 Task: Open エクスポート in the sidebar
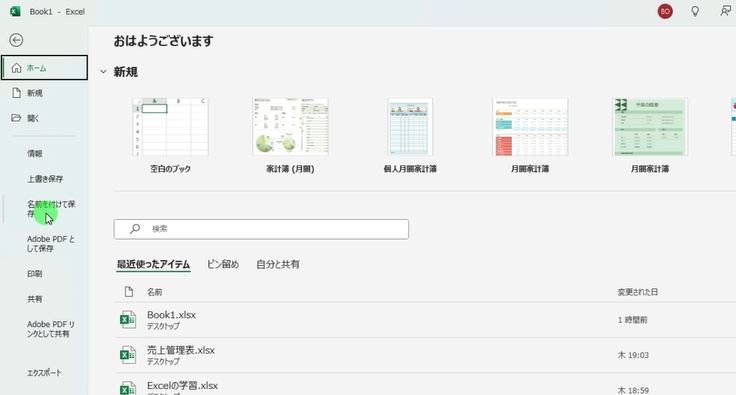coord(44,373)
